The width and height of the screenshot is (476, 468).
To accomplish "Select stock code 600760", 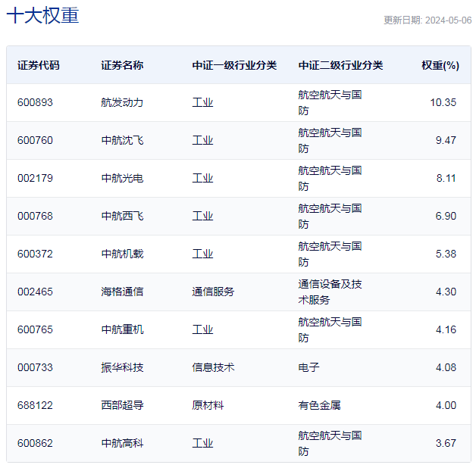I will pyautogui.click(x=35, y=140).
